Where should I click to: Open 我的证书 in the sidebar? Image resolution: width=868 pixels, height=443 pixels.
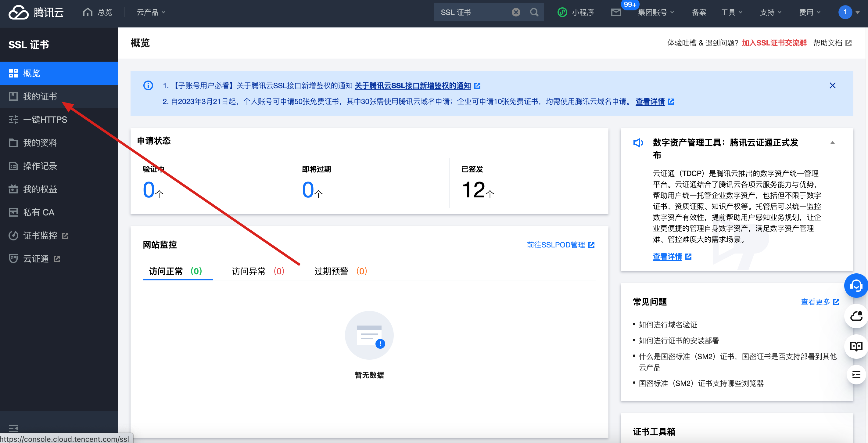(59, 96)
